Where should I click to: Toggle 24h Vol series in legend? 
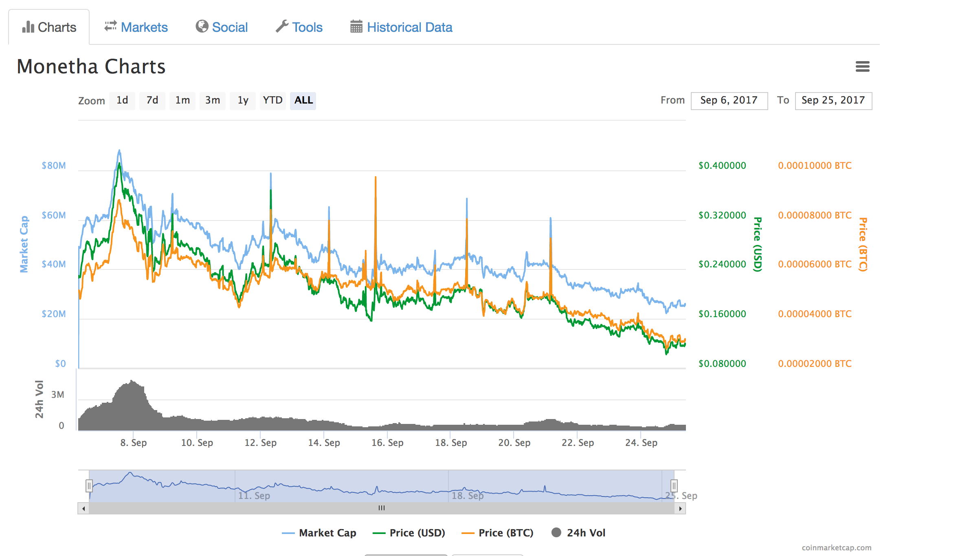click(x=578, y=533)
